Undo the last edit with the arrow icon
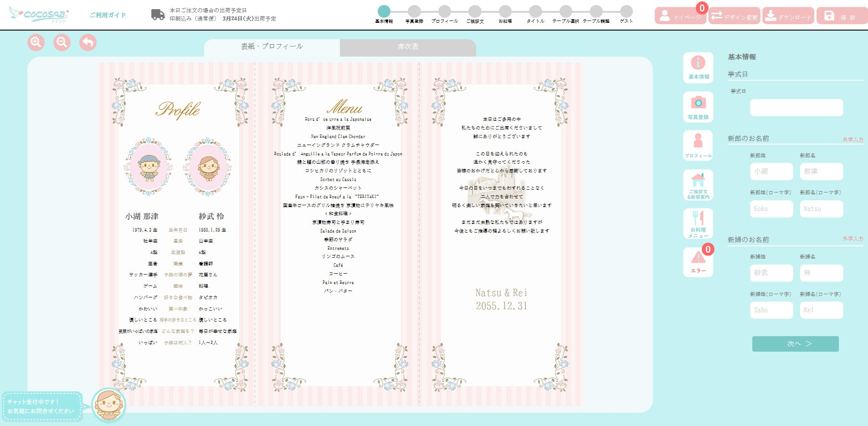Screen dimensions: 868x426 (87, 42)
